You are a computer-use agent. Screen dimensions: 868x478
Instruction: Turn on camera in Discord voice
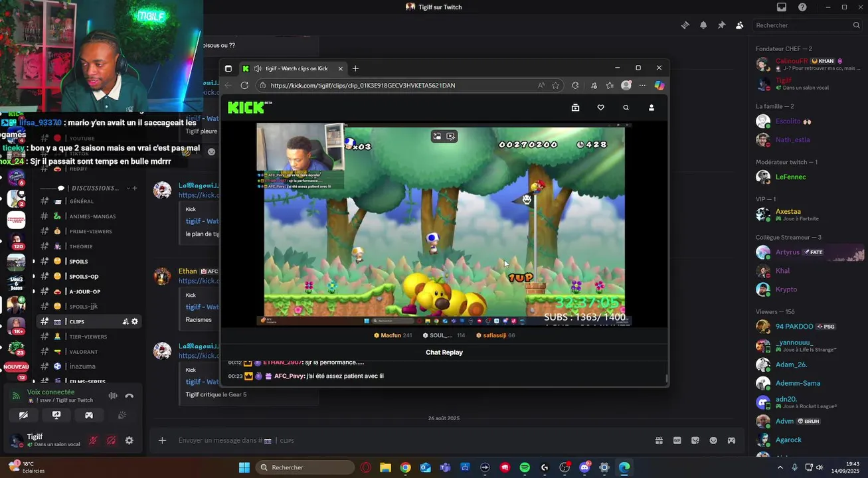[24, 416]
